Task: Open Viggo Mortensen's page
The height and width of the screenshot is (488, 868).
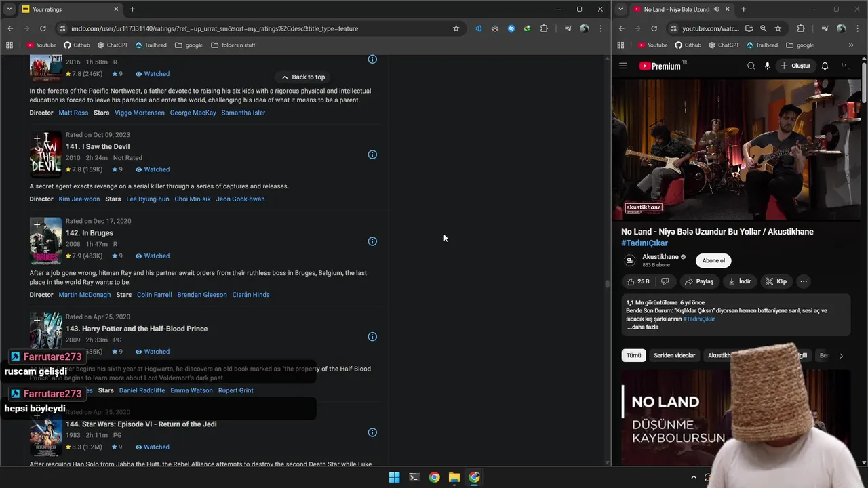Action: click(x=139, y=113)
